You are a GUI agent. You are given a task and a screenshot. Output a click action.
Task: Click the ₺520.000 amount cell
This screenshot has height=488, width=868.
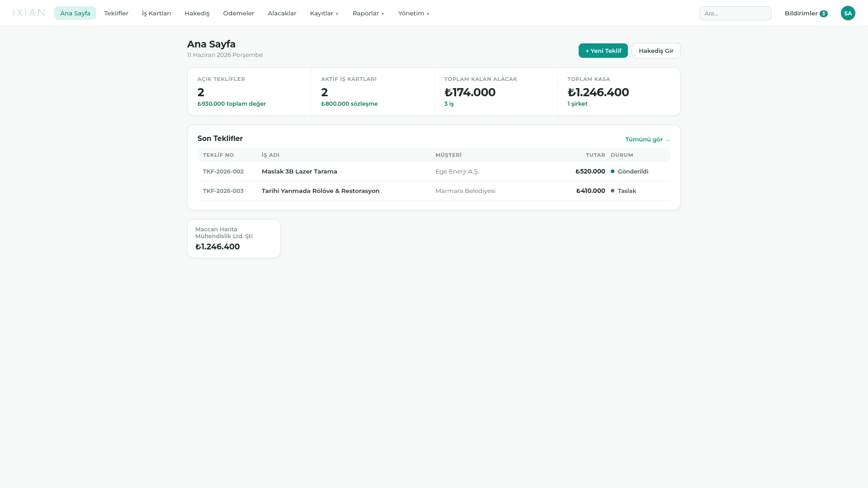(590, 171)
